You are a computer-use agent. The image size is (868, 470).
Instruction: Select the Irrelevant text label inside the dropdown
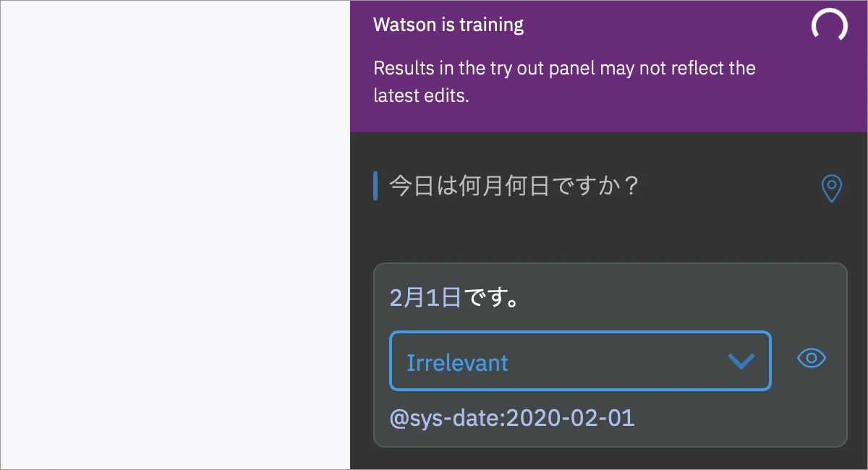tap(457, 362)
